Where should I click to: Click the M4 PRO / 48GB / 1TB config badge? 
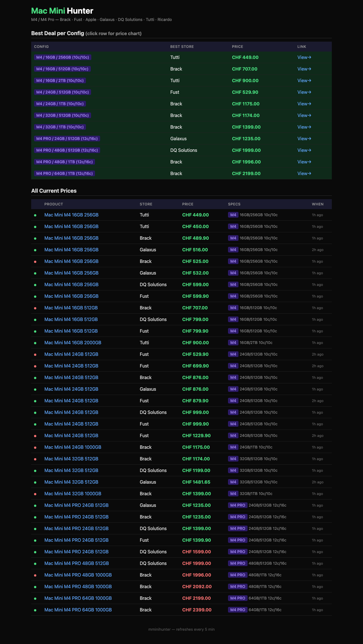[x=65, y=162]
